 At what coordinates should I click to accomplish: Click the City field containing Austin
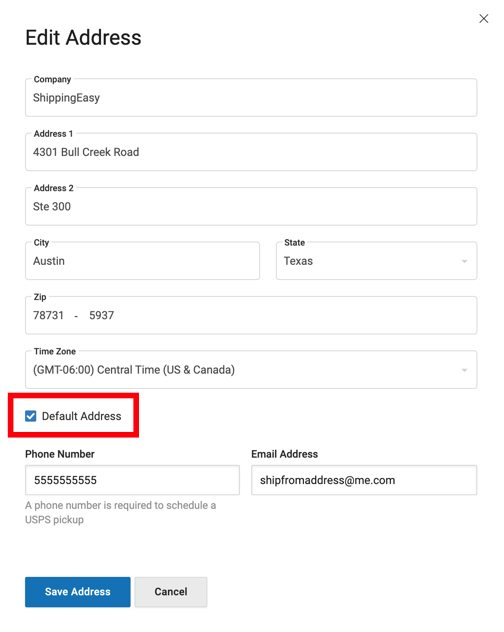click(x=142, y=261)
